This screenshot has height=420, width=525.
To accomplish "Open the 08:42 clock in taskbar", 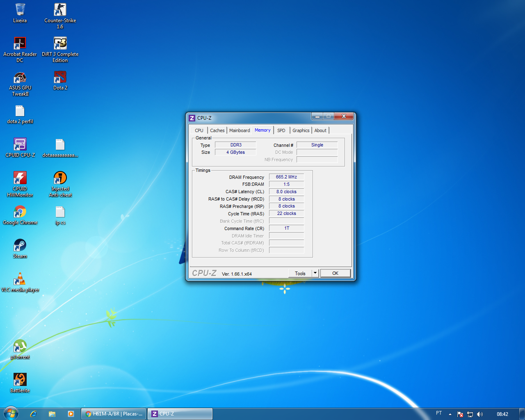I will (502, 414).
